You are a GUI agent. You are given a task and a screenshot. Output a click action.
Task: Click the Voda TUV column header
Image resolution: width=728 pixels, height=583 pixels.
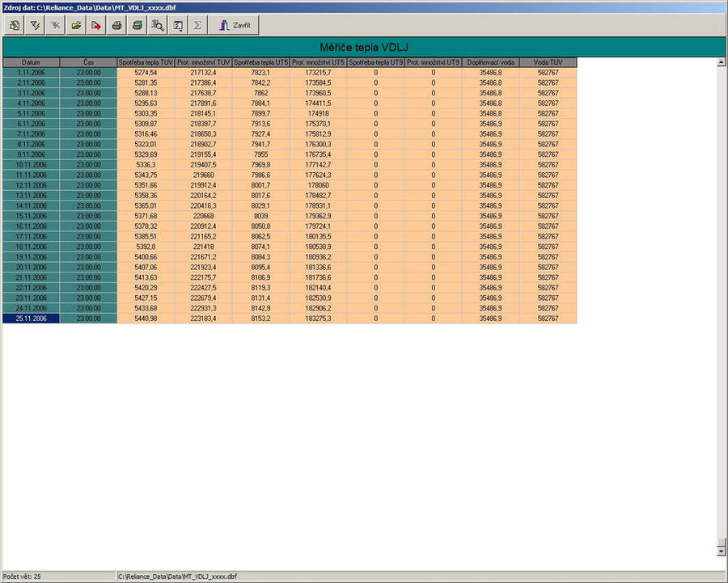tap(548, 62)
